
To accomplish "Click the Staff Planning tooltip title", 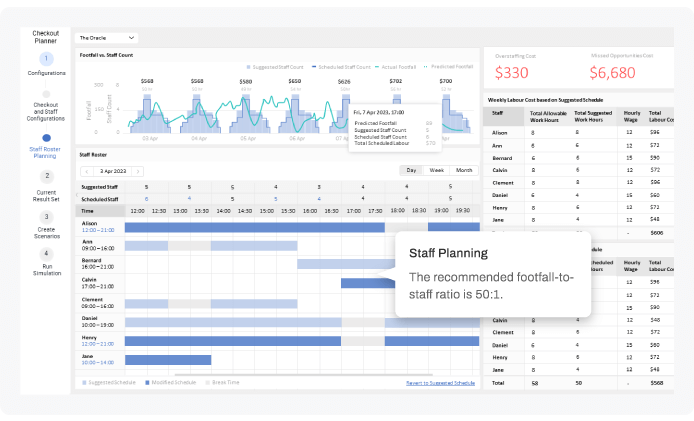I will click(448, 253).
